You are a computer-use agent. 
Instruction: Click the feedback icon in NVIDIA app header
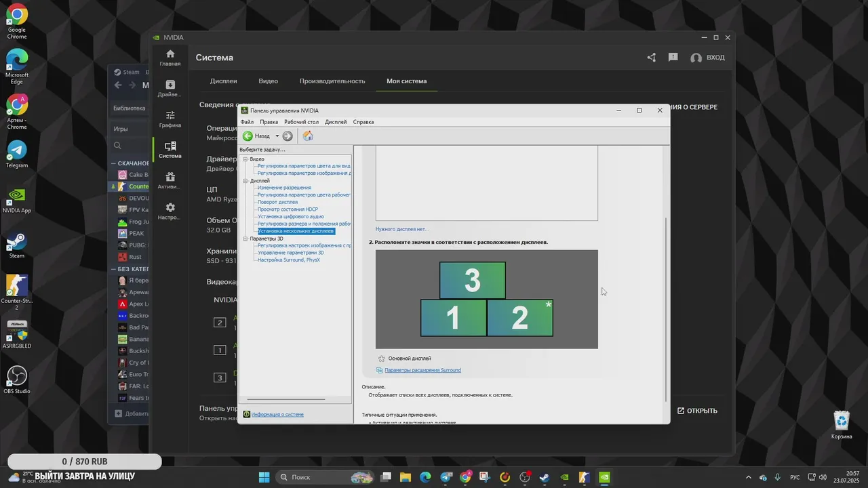[x=673, y=58]
